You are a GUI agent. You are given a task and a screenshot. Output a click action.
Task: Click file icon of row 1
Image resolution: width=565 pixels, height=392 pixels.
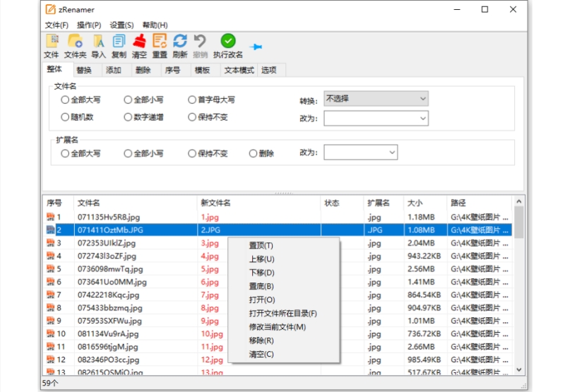(50, 217)
